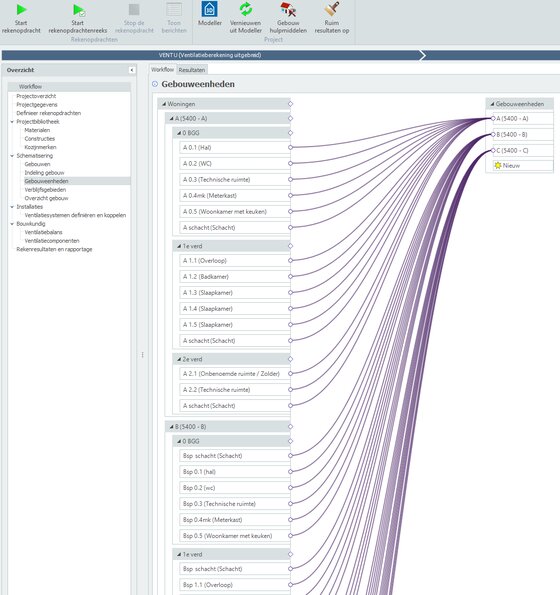The width and height of the screenshot is (560, 595).
Task: Click connector node of A 1.1 (Overloop)
Action: pos(290,260)
